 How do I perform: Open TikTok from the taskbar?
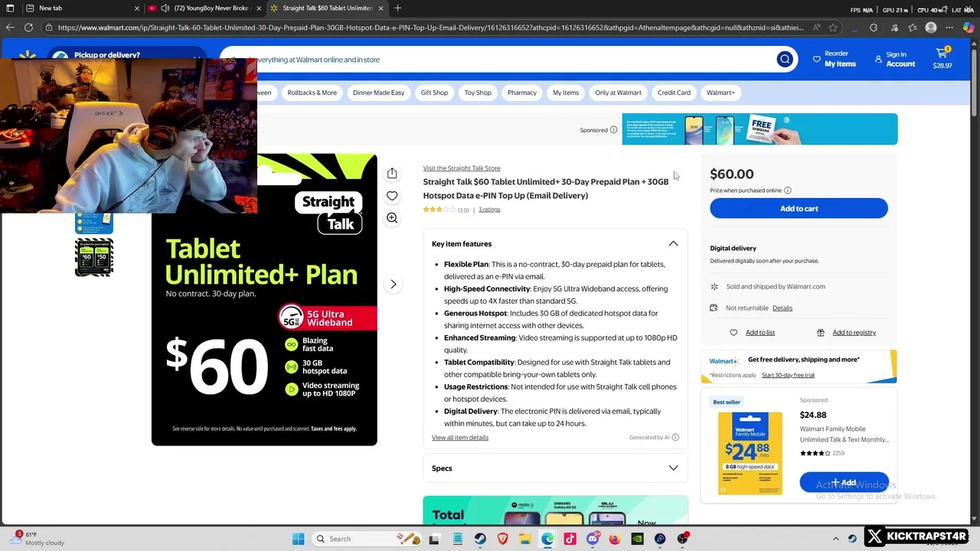coord(570,539)
